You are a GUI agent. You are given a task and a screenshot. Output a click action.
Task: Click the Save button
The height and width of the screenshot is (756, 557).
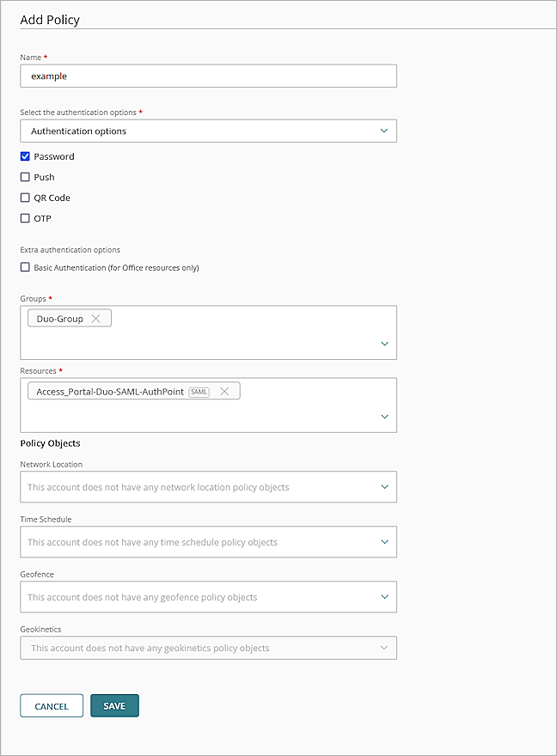point(114,706)
